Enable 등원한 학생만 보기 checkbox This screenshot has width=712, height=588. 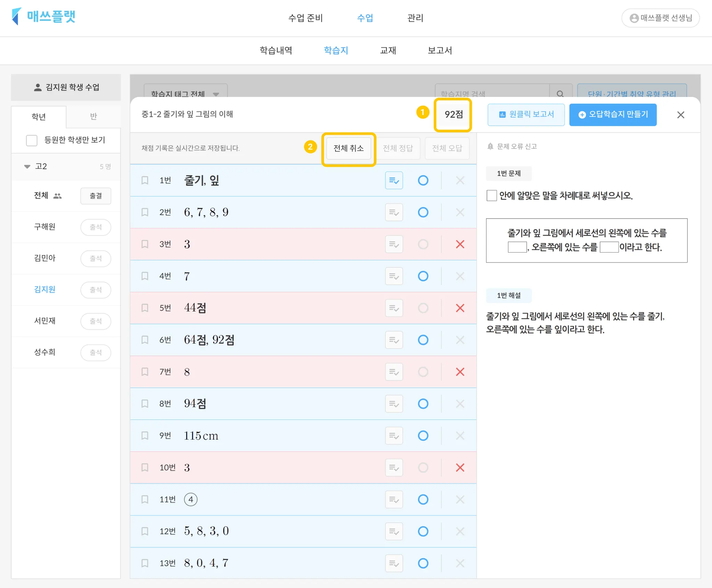point(32,140)
